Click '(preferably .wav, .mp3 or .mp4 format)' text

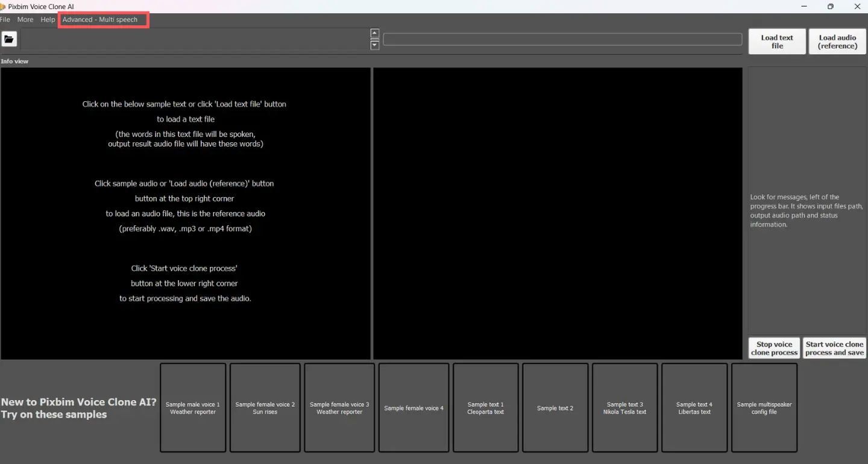click(x=186, y=229)
